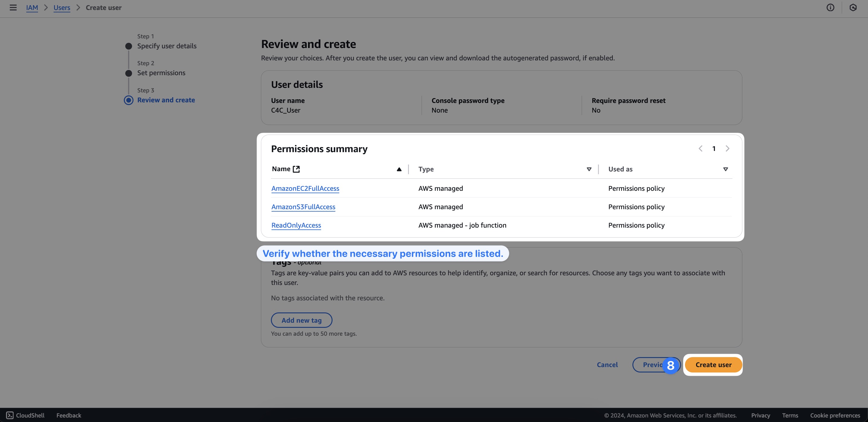Image resolution: width=868 pixels, height=422 pixels.
Task: Click the Create user button
Action: [714, 364]
